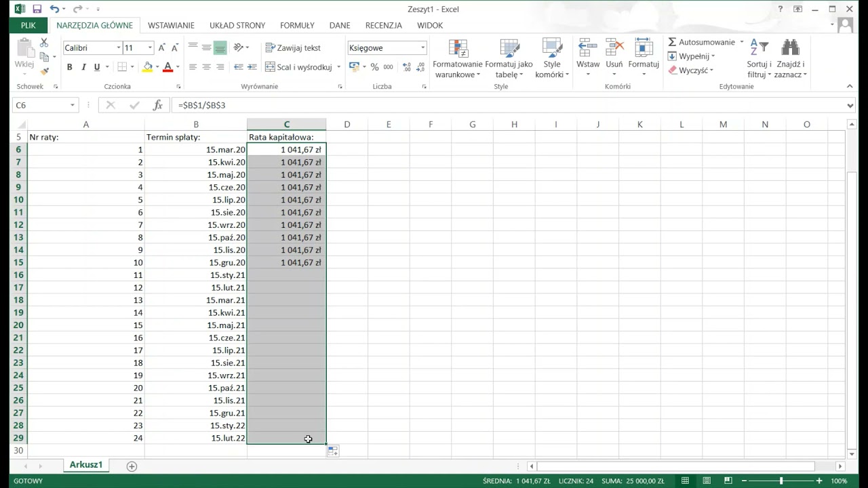This screenshot has height=488, width=868.
Task: Click column D header
Action: coord(347,124)
